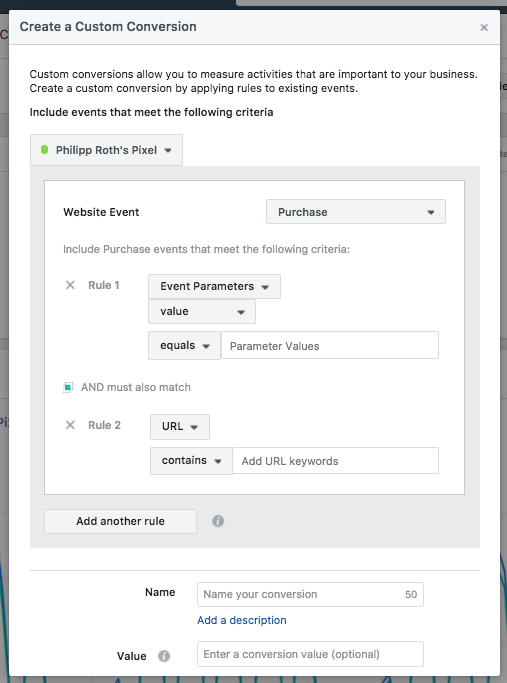Click the conversion value optional field
507x683 pixels.
pyautogui.click(x=310, y=654)
